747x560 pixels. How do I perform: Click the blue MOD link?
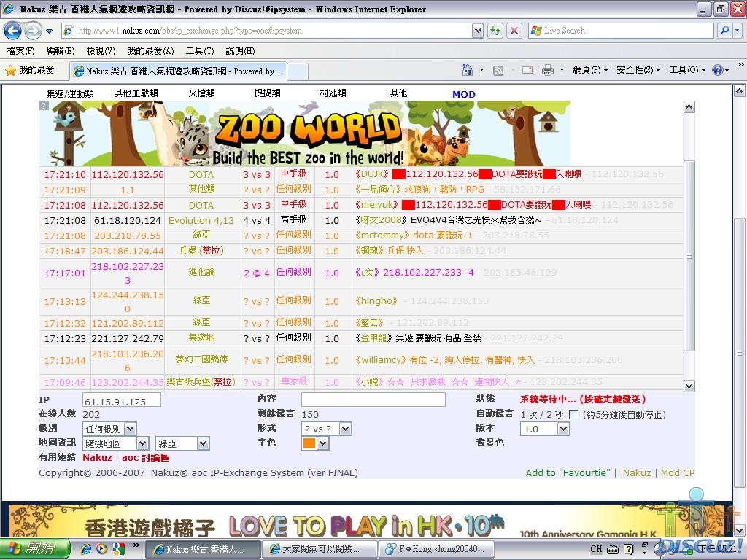[464, 94]
